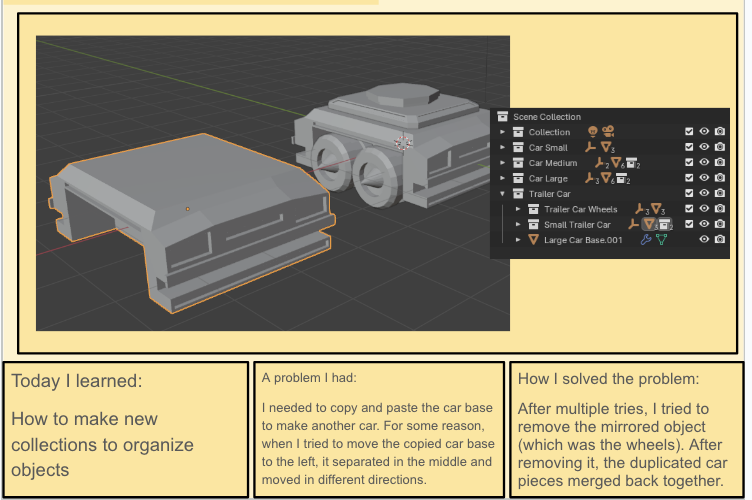Click the "Today I learned:" heading
This screenshot has height=500, width=752.
[77, 381]
